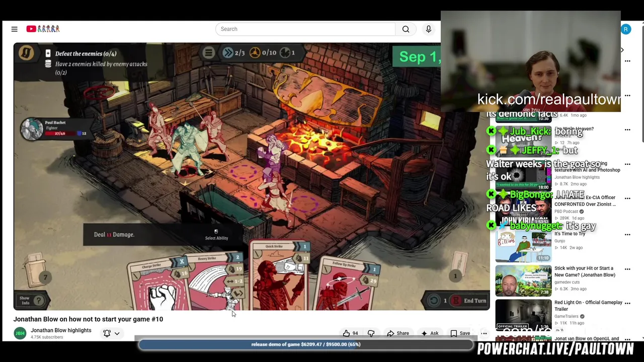Save the video to a playlist
The image size is (644, 362).
[460, 333]
